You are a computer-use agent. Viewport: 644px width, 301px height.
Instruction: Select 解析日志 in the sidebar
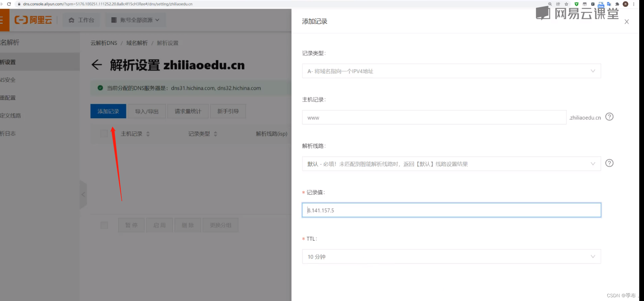[40, 133]
